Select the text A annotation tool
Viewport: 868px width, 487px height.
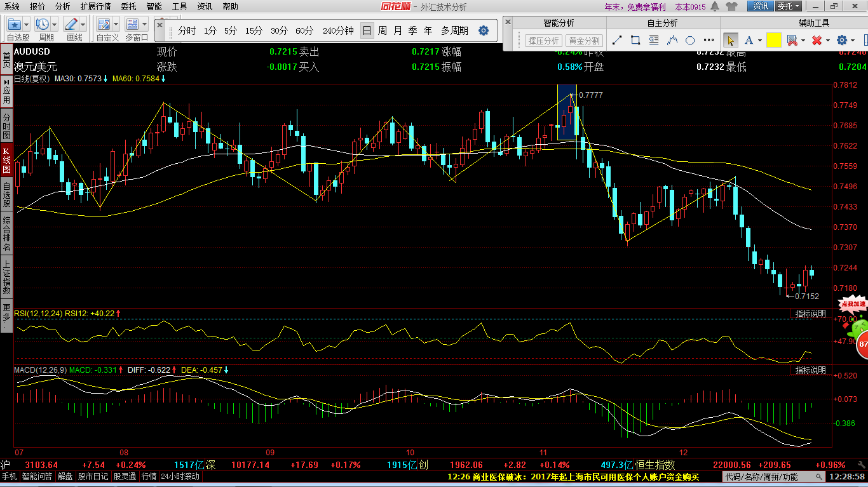[x=749, y=40]
